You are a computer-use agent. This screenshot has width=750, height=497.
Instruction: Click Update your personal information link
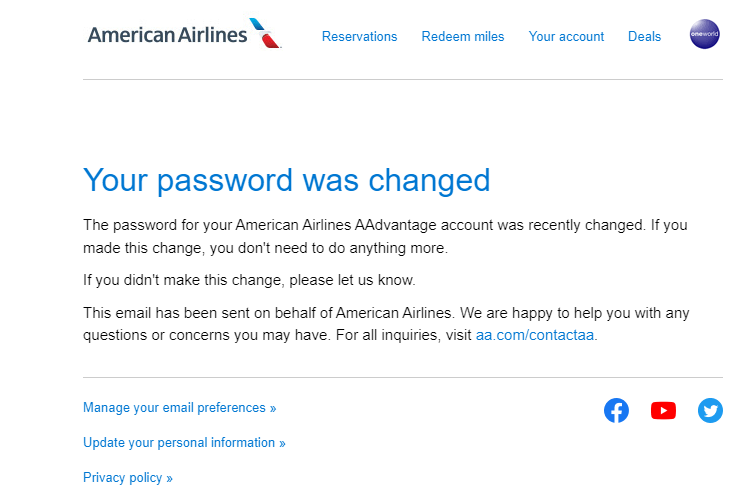click(x=184, y=443)
